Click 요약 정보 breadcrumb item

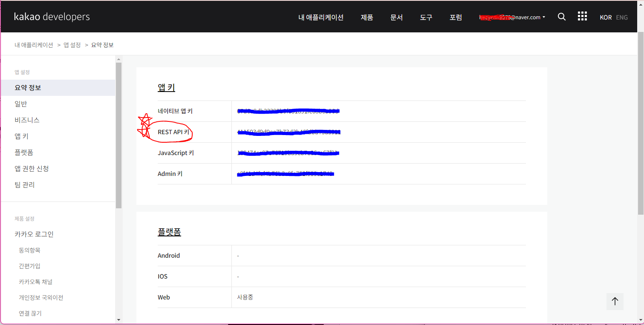pos(102,45)
